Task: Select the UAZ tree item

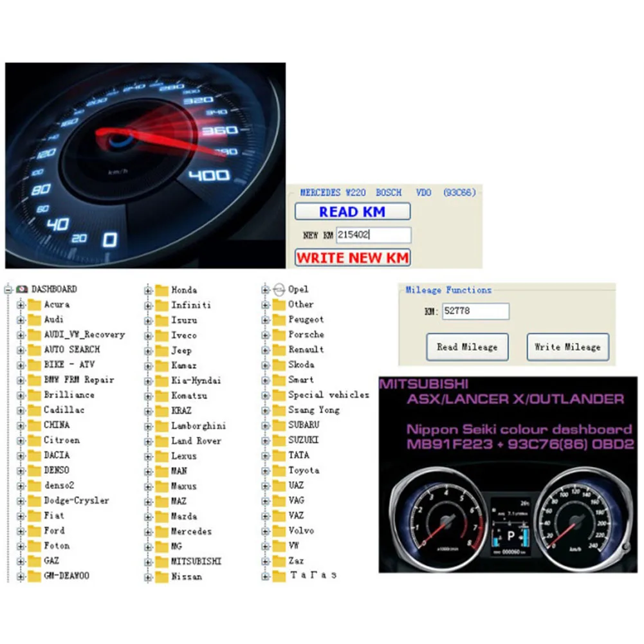Action: (296, 486)
